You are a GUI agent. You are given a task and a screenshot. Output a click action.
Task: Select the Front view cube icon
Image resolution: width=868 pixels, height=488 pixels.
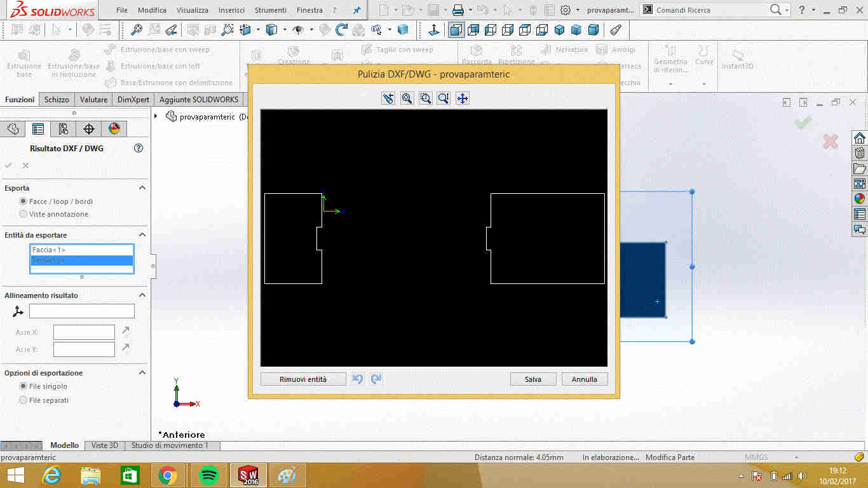[456, 29]
